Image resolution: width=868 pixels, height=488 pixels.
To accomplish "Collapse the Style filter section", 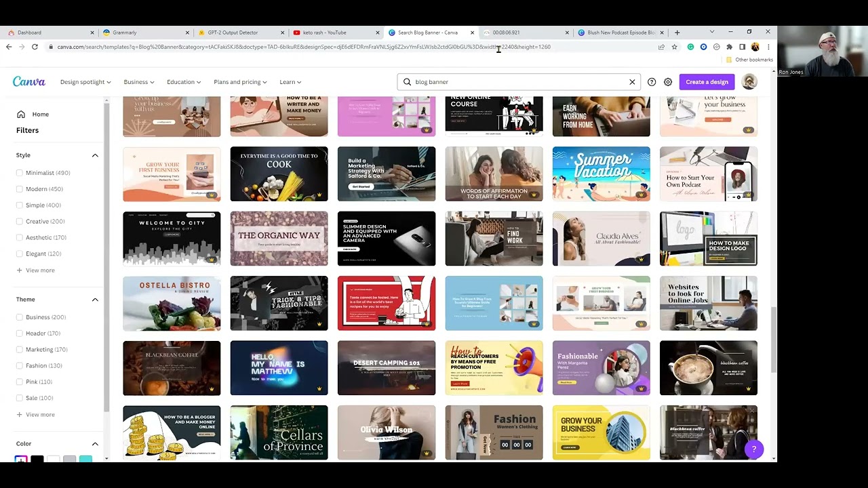I will pos(95,155).
